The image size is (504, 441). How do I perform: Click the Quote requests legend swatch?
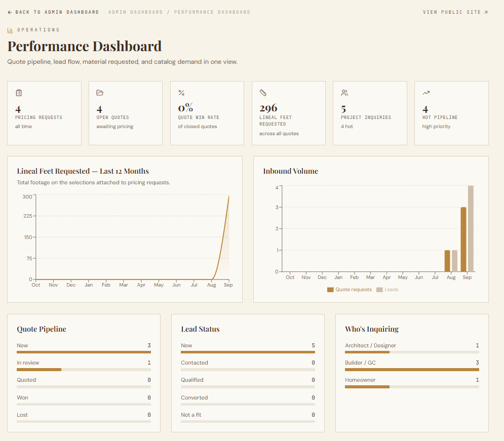(330, 290)
